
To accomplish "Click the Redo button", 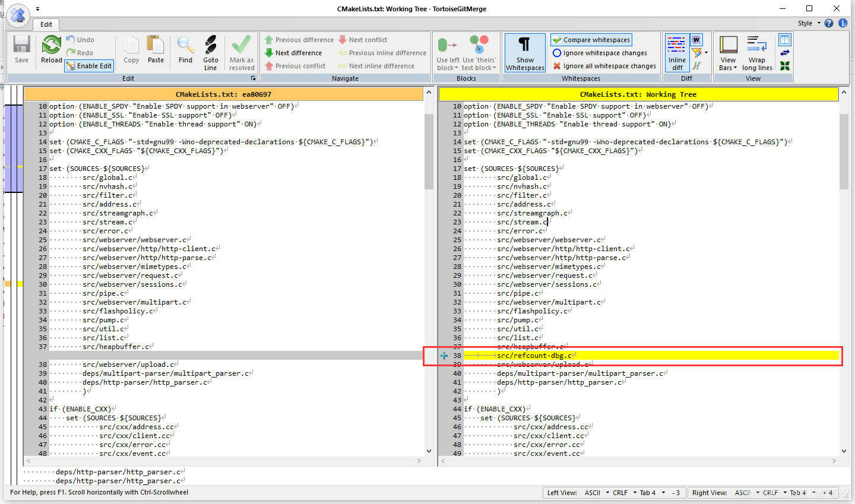I will coord(80,53).
